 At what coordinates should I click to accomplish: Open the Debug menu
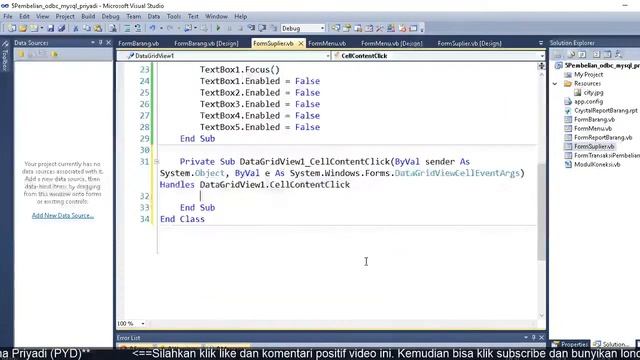[110, 16]
